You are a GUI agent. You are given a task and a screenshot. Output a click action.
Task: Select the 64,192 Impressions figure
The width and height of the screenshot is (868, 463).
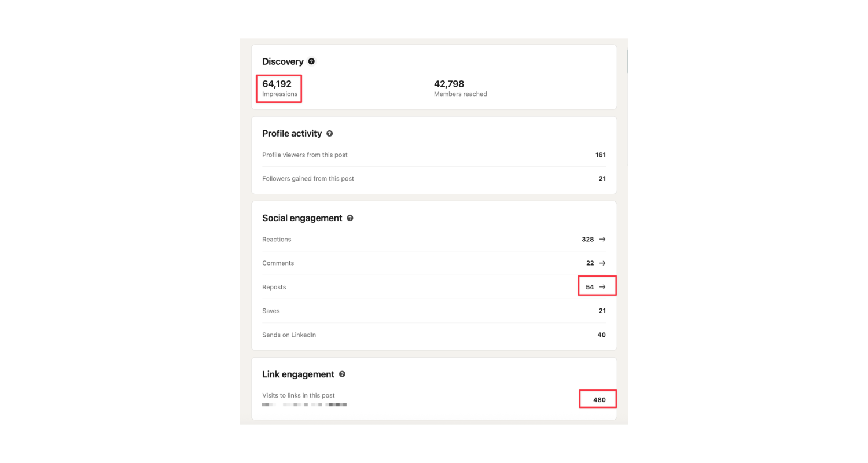277,84
